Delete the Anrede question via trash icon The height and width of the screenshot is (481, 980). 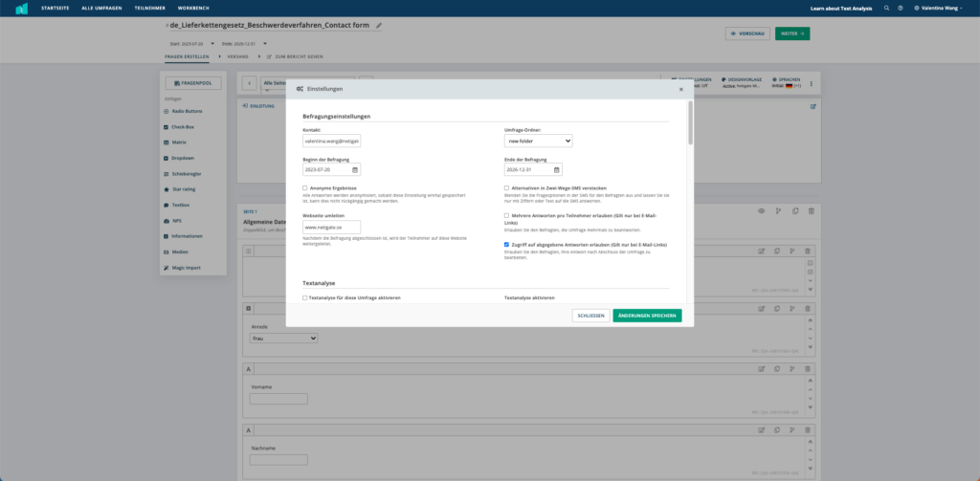(x=807, y=308)
